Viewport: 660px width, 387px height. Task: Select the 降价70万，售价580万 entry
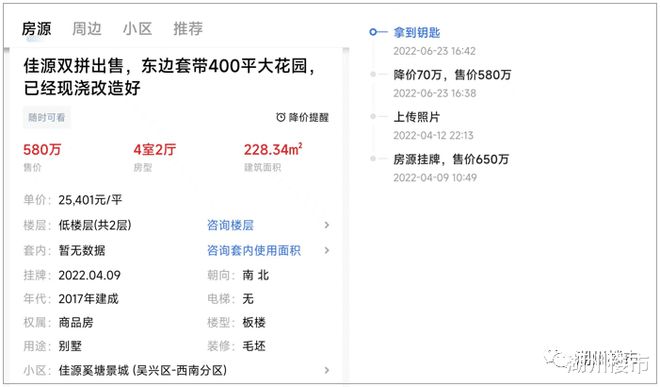[452, 75]
